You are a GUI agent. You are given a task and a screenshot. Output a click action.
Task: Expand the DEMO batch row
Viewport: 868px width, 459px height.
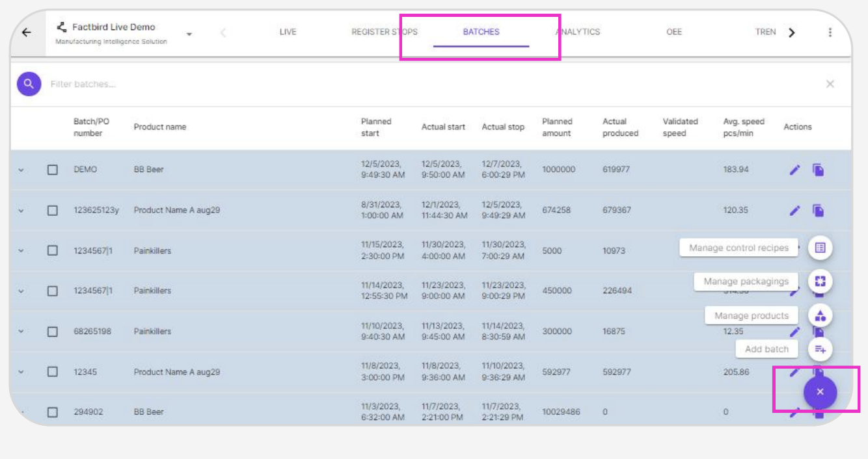tap(21, 170)
